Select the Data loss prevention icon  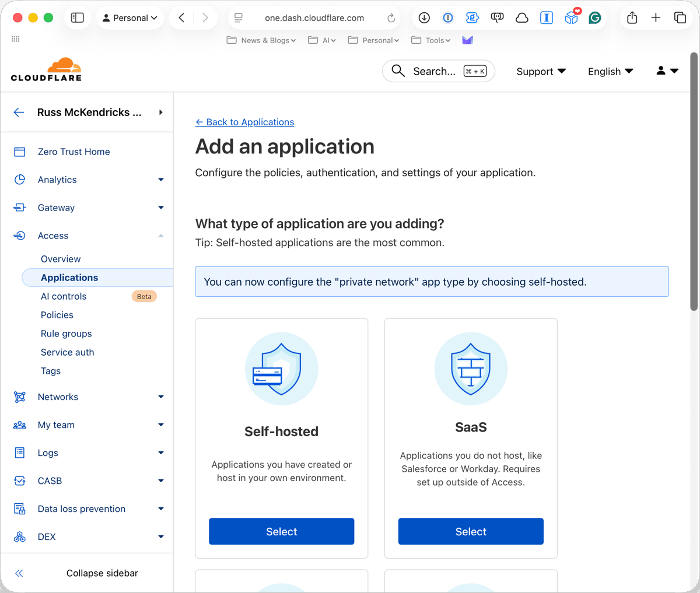coord(19,508)
